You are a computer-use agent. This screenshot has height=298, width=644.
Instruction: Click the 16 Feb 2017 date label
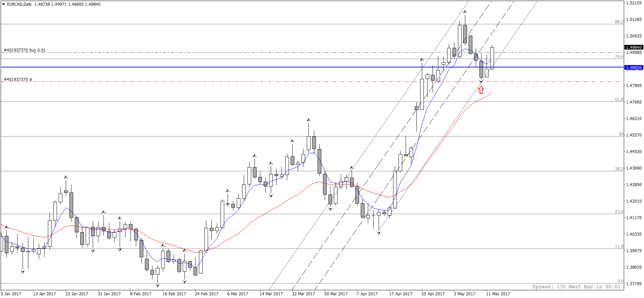click(x=174, y=294)
